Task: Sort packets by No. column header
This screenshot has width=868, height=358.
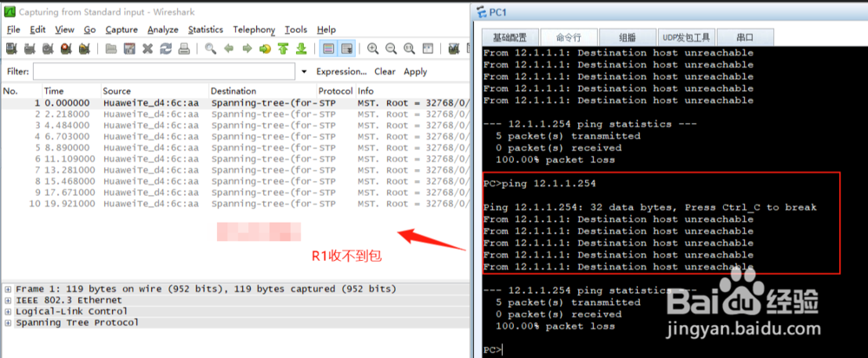Action: (22, 91)
